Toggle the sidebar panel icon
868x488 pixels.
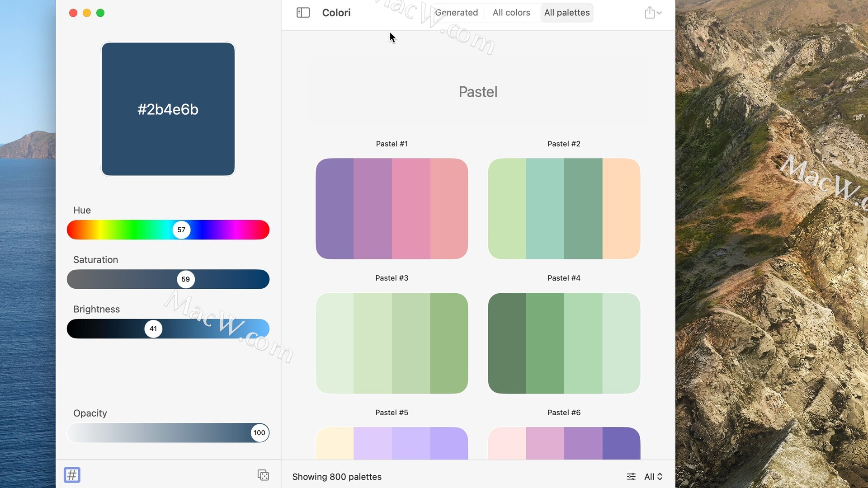[303, 13]
